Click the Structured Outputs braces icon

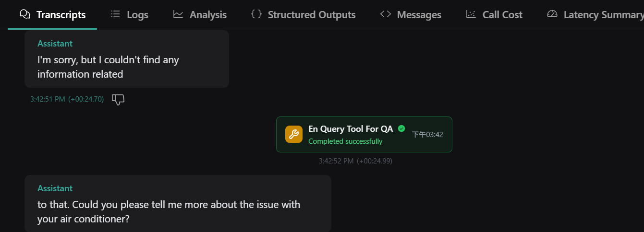(x=256, y=14)
